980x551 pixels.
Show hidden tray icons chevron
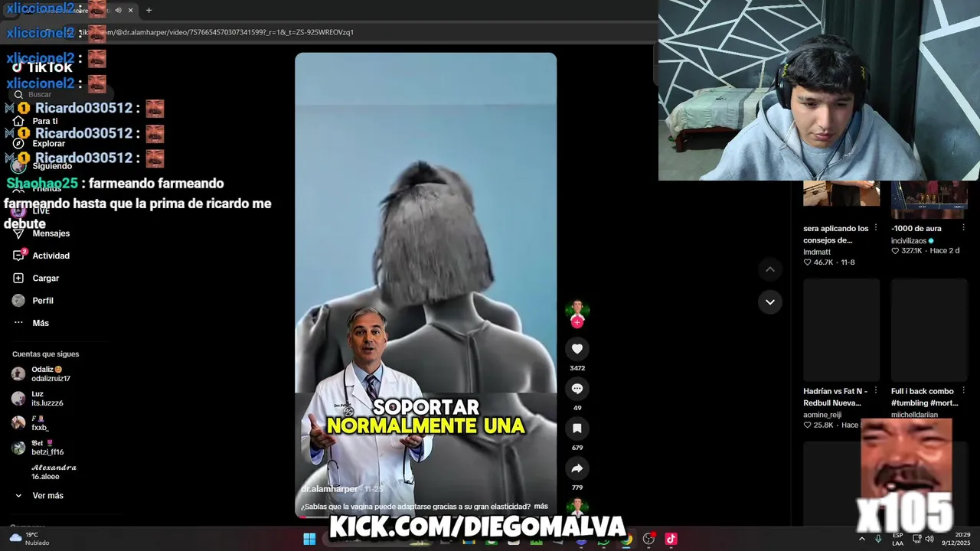(862, 539)
